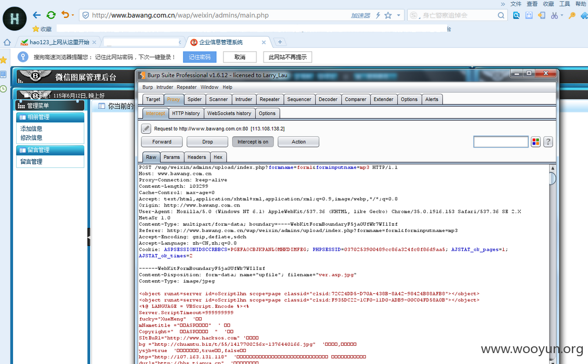Toggle the sidebar collapse handle

(89, 237)
